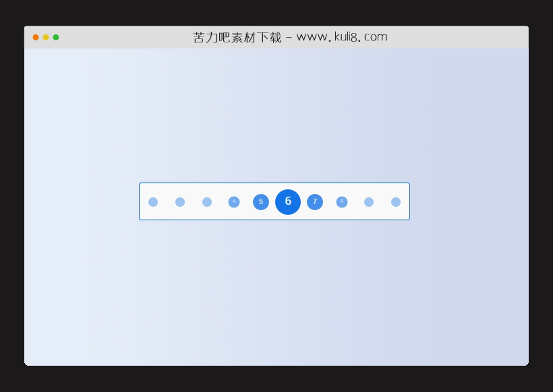Jump to small page 4 dot
This screenshot has width=553, height=392.
[x=234, y=202]
